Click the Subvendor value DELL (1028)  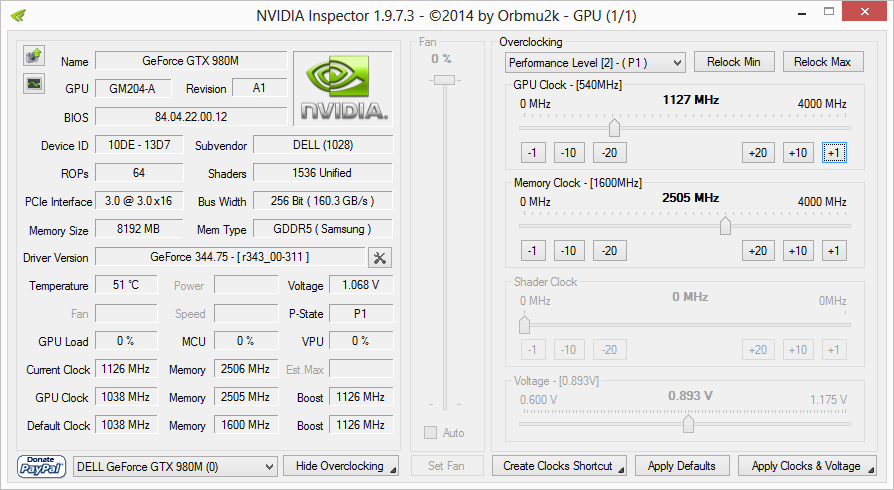click(323, 145)
